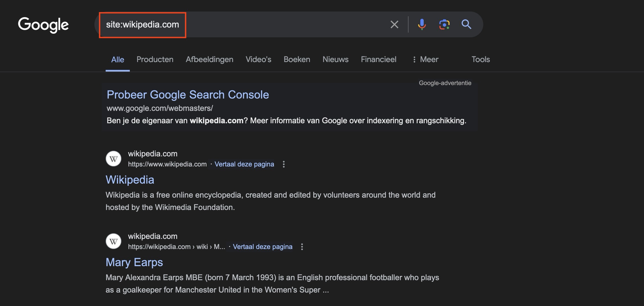This screenshot has width=644, height=306.
Task: Click Wikipedia favicon of Mary Earps result
Action: tap(114, 241)
